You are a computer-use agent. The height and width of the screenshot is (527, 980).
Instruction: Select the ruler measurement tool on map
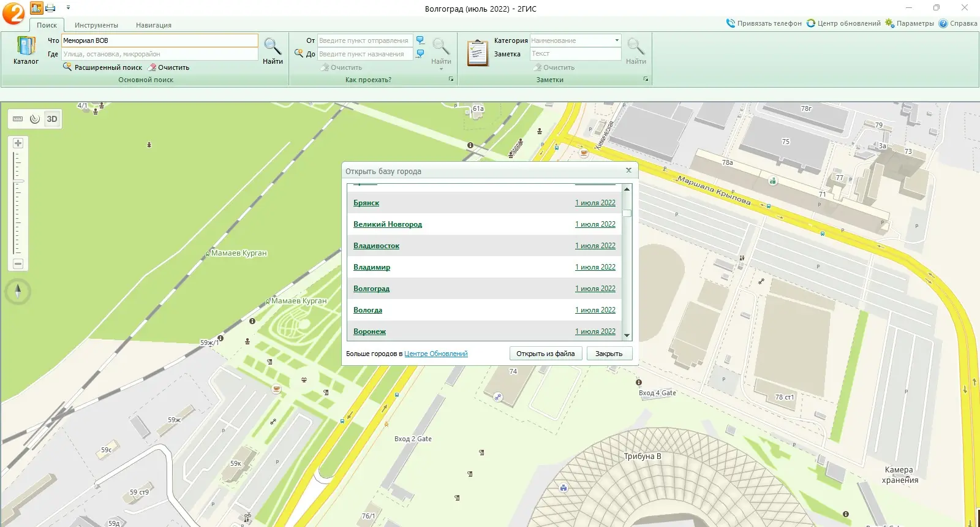(18, 119)
